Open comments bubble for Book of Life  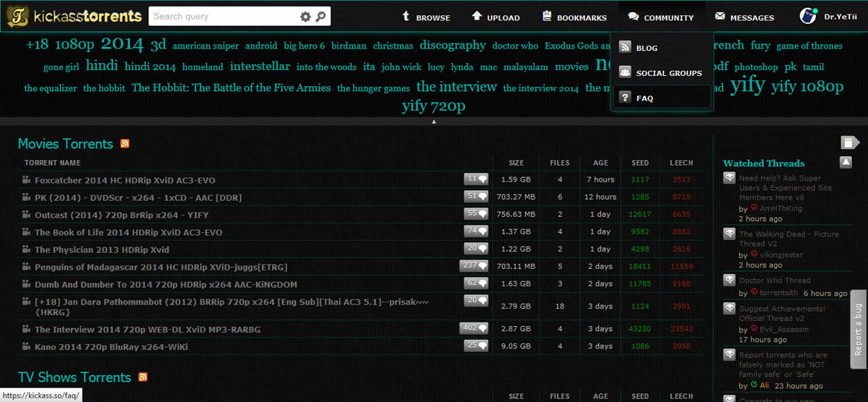tap(476, 231)
